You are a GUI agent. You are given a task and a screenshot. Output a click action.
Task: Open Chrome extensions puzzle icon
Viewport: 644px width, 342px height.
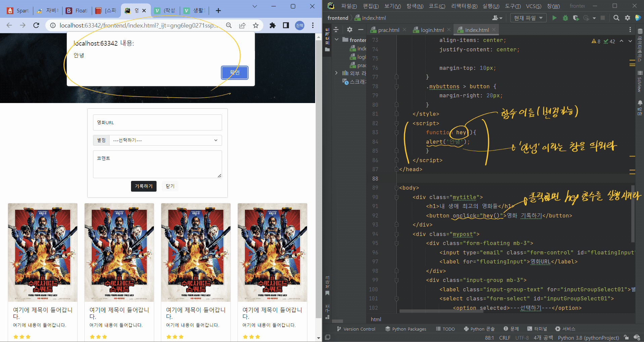coord(272,25)
